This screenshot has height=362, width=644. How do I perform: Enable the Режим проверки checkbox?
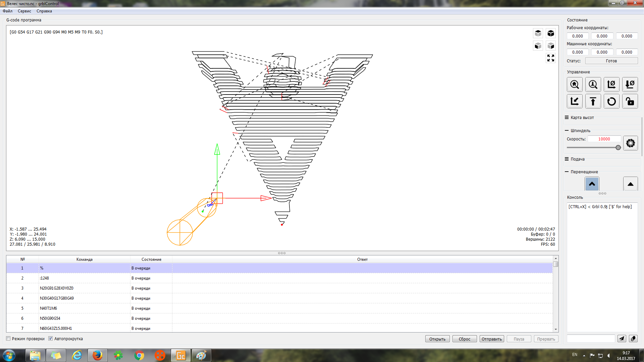point(8,339)
